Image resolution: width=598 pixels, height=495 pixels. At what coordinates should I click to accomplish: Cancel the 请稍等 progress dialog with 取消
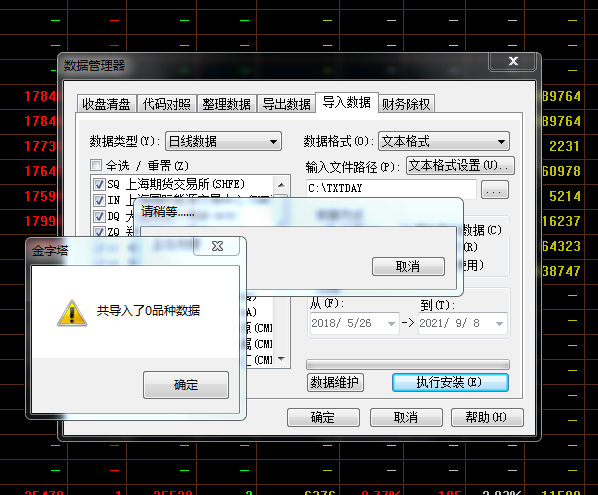408,266
